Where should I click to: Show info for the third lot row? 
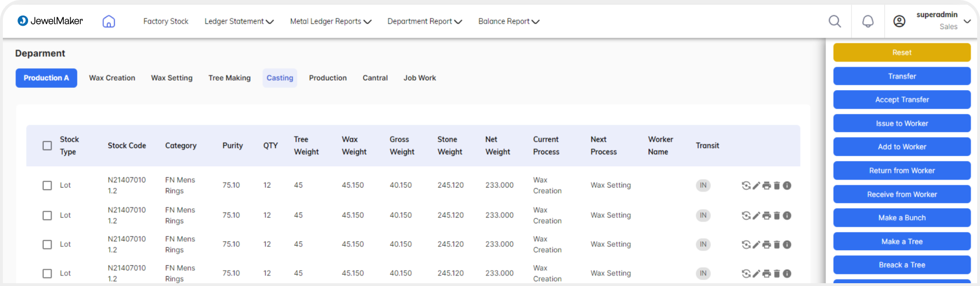[787, 245]
